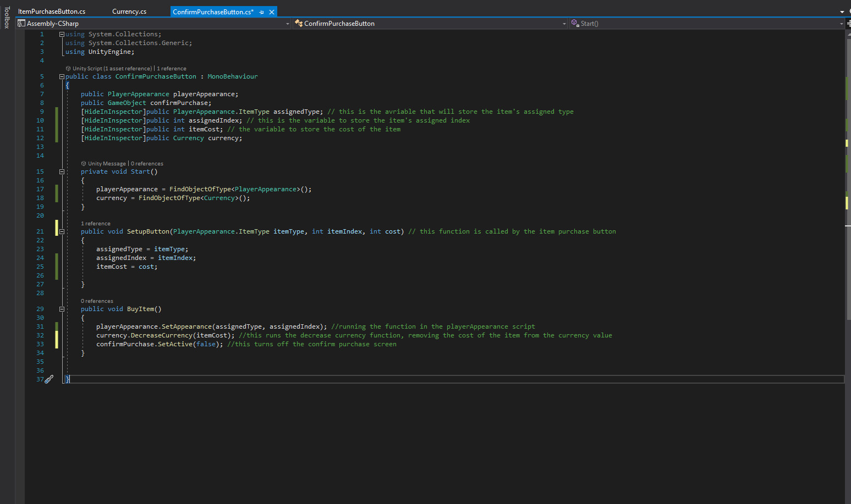Click 'assignedType = itemType;' assignment line
This screenshot has height=504, width=851.
point(142,249)
